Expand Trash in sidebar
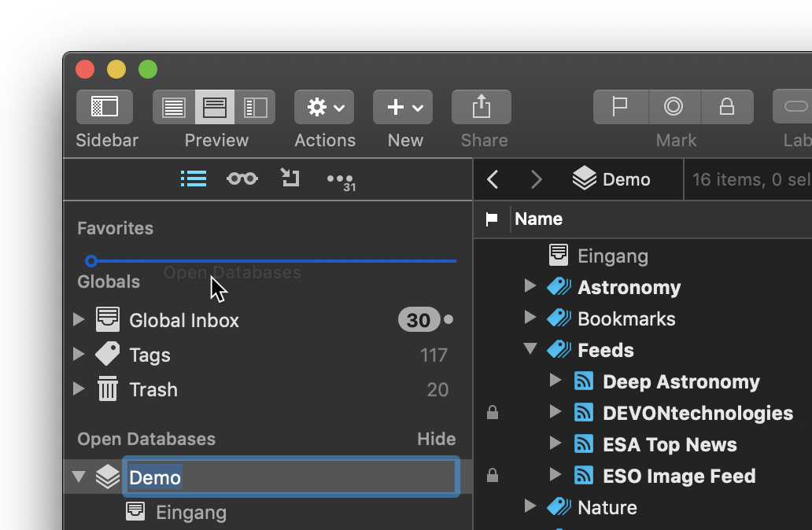The height and width of the screenshot is (530, 812). (79, 388)
